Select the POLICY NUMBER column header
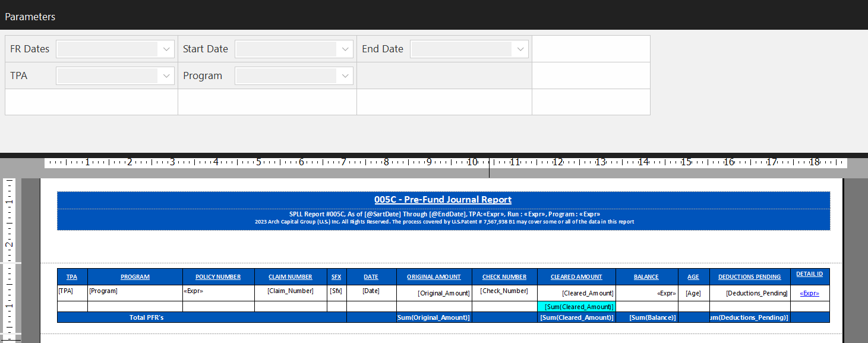This screenshot has width=868, height=343. tap(219, 277)
